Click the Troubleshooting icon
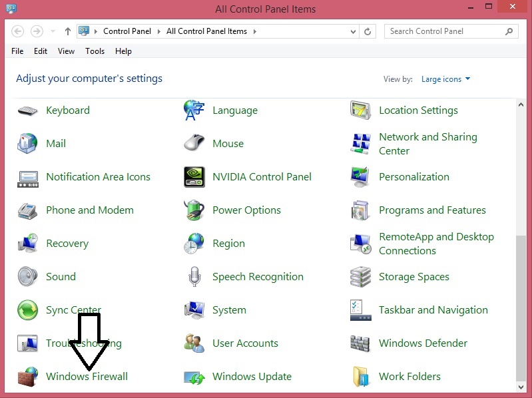The height and width of the screenshot is (398, 532). (x=27, y=343)
